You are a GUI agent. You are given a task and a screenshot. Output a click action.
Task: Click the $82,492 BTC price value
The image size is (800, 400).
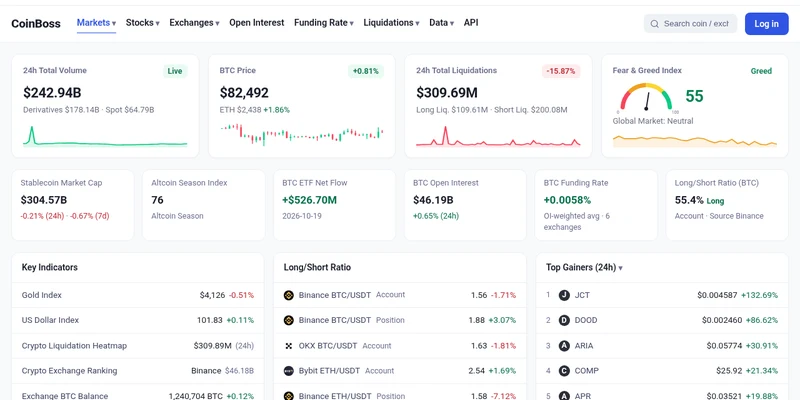pos(244,93)
